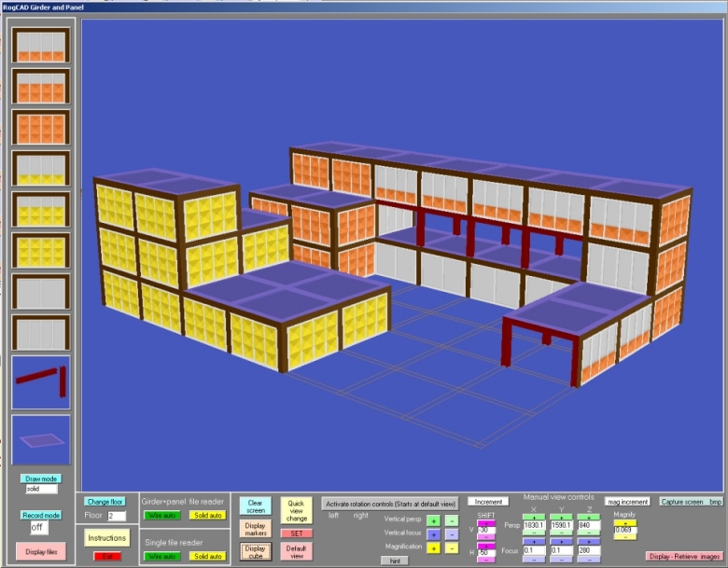Select the full orange panel tile in the palette
The width and height of the screenshot is (728, 568).
pos(40,127)
